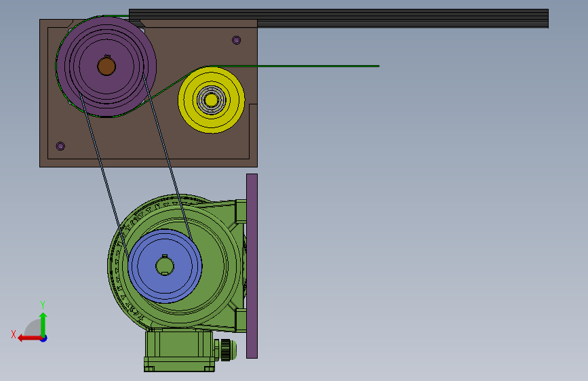Click the red X axis arrow of the triad
Viewport: 588px width, 381px height.
click(x=29, y=338)
